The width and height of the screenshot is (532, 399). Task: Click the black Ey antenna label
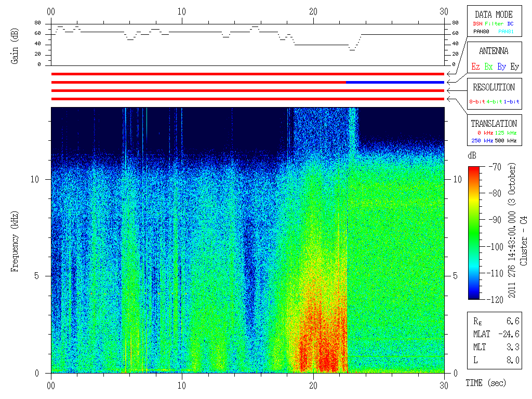click(x=515, y=66)
